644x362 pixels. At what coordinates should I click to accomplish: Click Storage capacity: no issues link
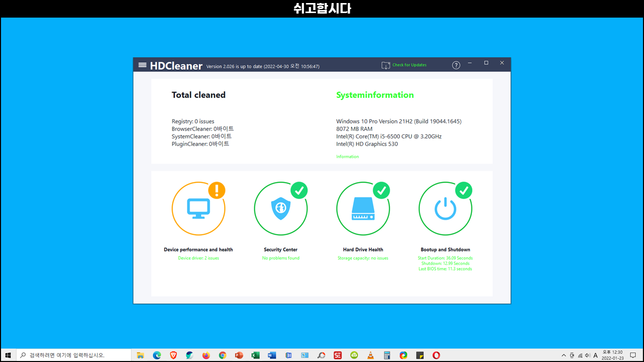363,258
